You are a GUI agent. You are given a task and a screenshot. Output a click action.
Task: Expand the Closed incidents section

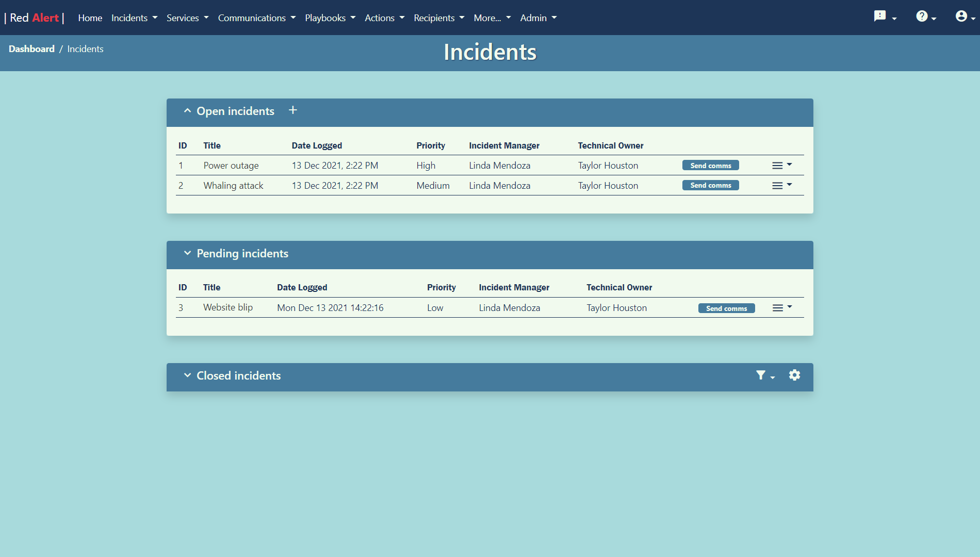pos(187,375)
